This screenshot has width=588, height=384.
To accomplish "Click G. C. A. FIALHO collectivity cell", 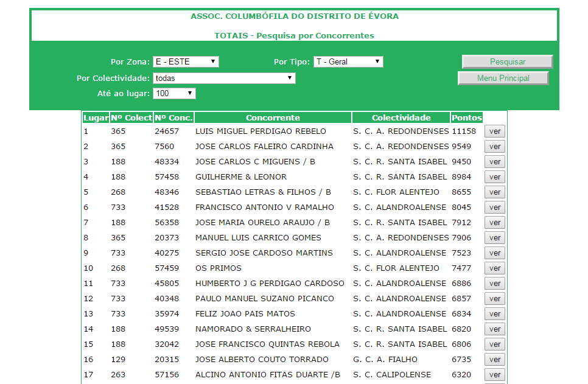I will click(x=385, y=359).
